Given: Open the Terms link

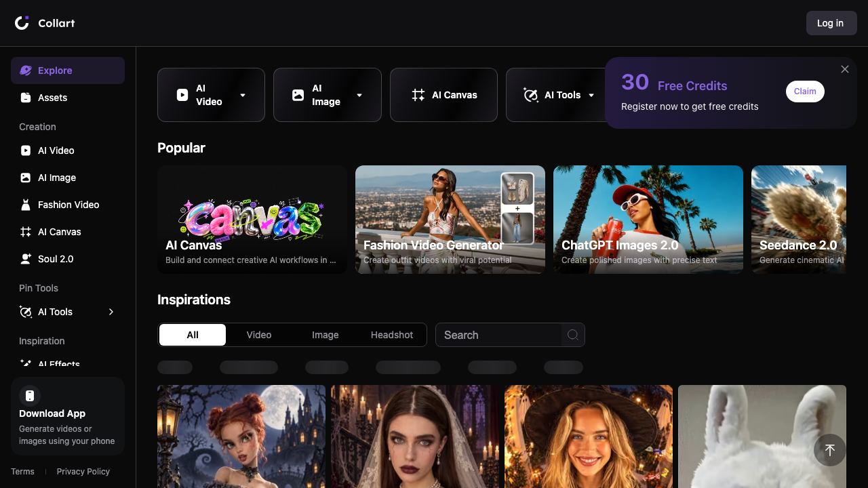Looking at the screenshot, I should [x=22, y=472].
